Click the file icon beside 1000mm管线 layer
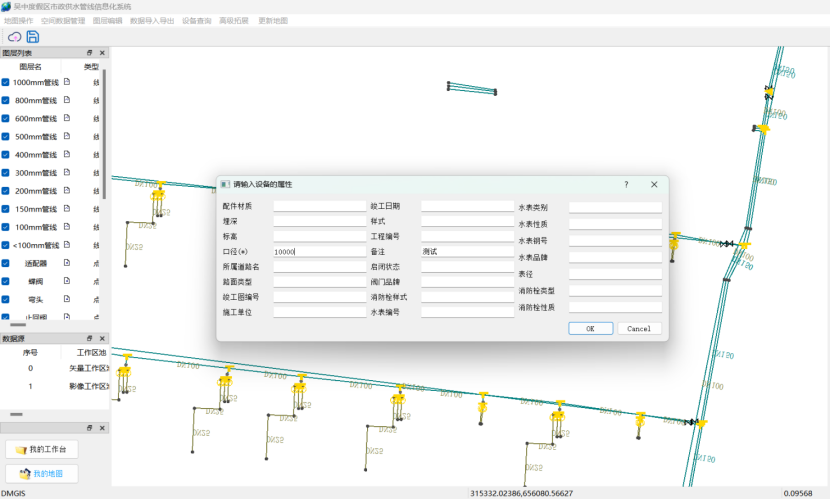The height and width of the screenshot is (499, 830). (67, 83)
